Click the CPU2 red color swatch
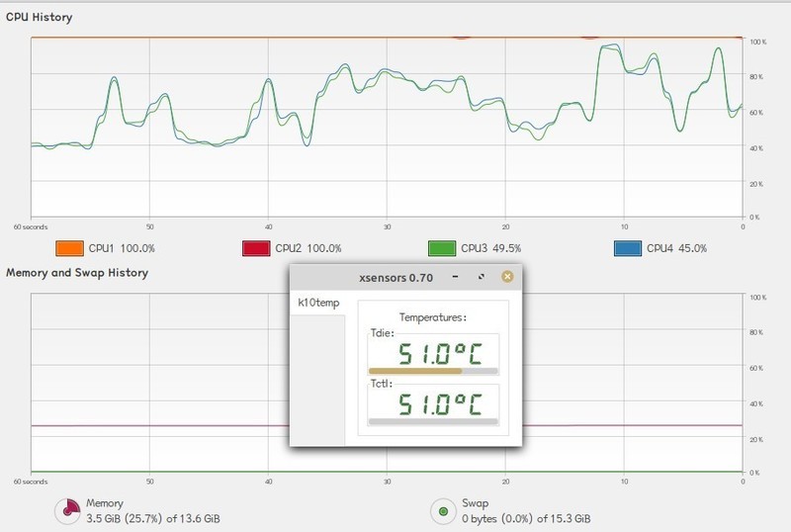 coord(256,248)
